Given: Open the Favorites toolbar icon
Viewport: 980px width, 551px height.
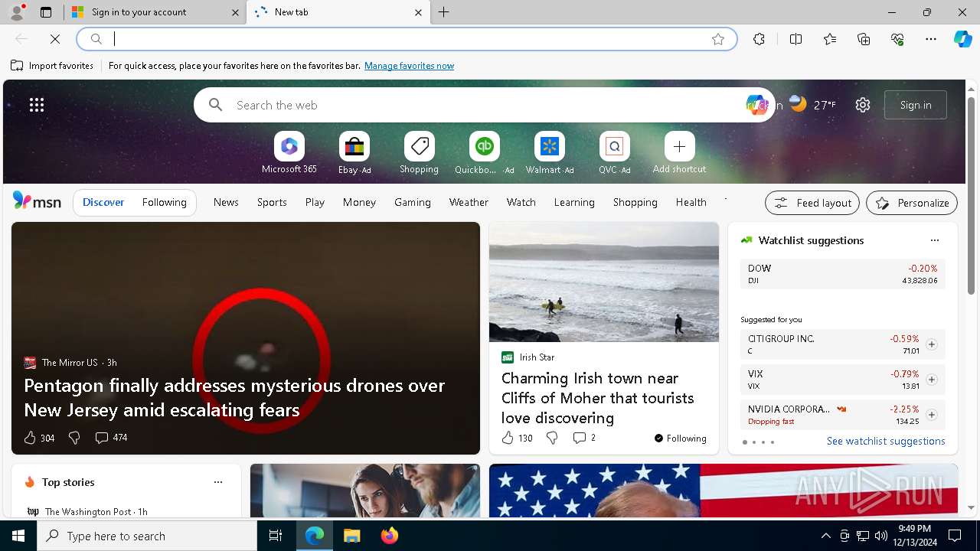Looking at the screenshot, I should click(x=830, y=39).
